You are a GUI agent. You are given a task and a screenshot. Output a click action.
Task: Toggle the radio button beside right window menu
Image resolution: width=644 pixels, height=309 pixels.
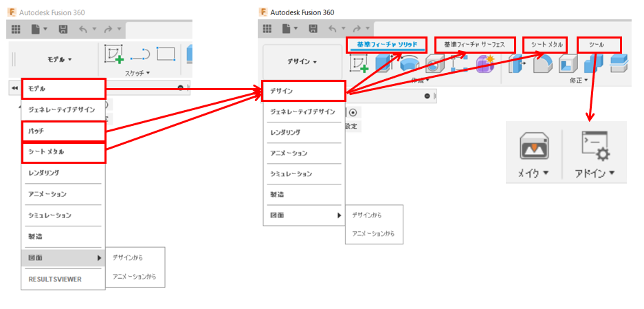click(353, 112)
